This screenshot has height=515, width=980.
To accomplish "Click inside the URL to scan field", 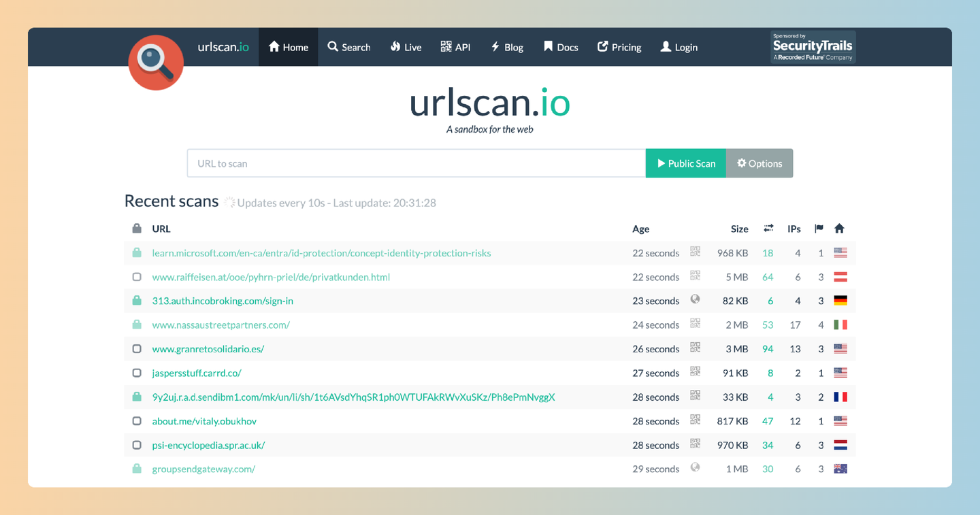I will pos(415,163).
